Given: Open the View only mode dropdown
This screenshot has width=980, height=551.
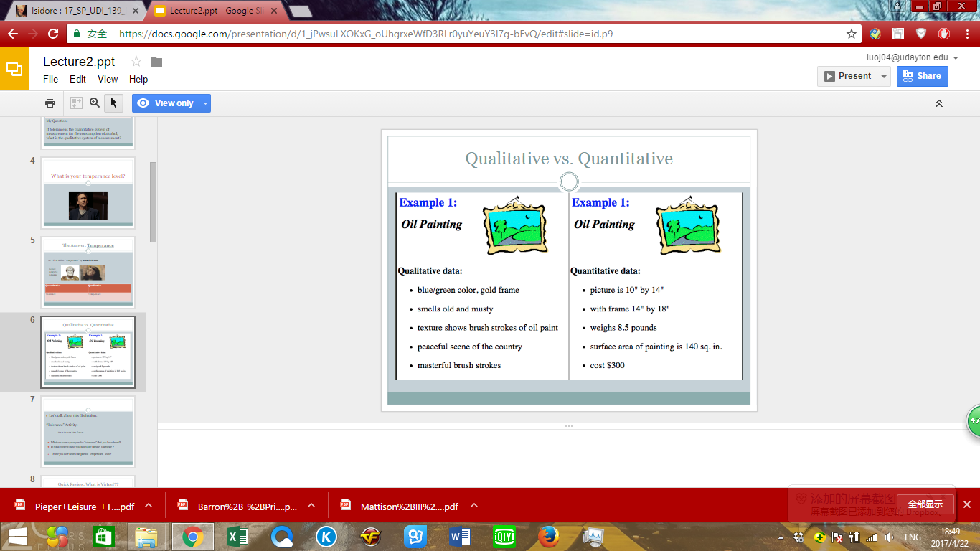Looking at the screenshot, I should coord(206,103).
